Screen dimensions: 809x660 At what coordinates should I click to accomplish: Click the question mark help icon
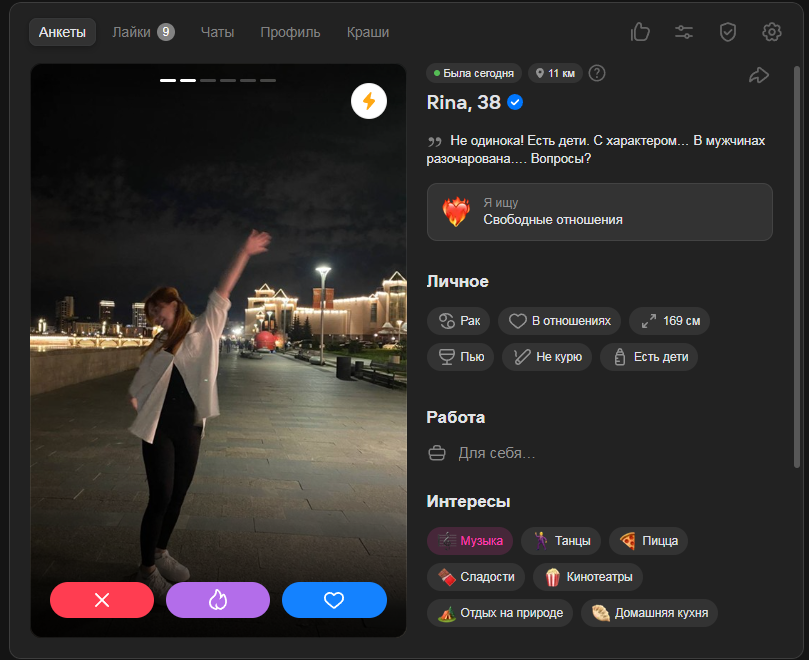coord(597,73)
